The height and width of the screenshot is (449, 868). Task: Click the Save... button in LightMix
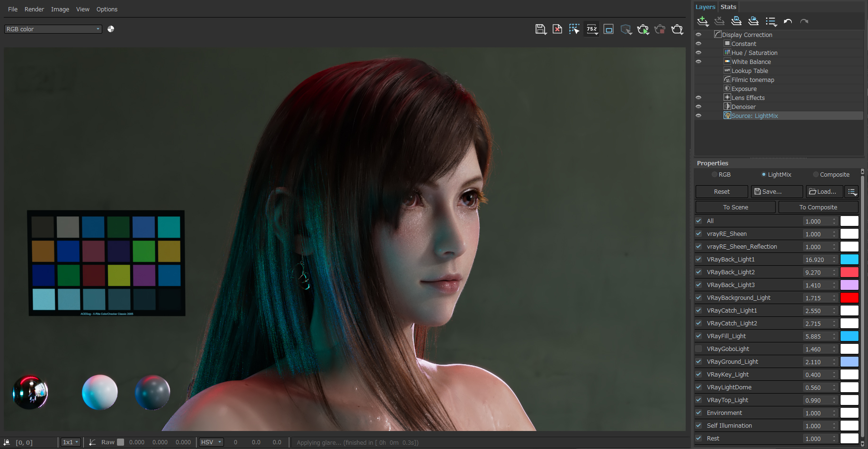point(777,192)
